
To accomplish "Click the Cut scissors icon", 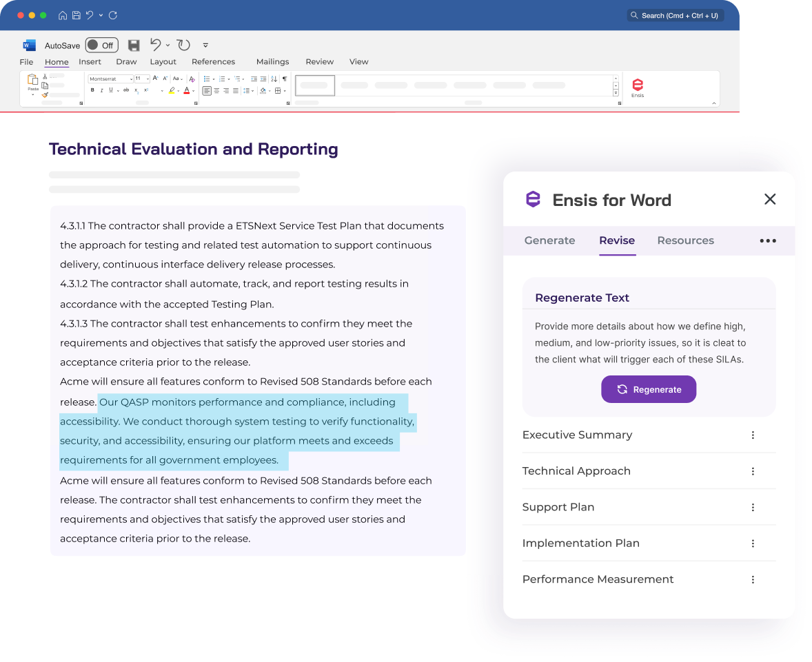I will pos(45,76).
